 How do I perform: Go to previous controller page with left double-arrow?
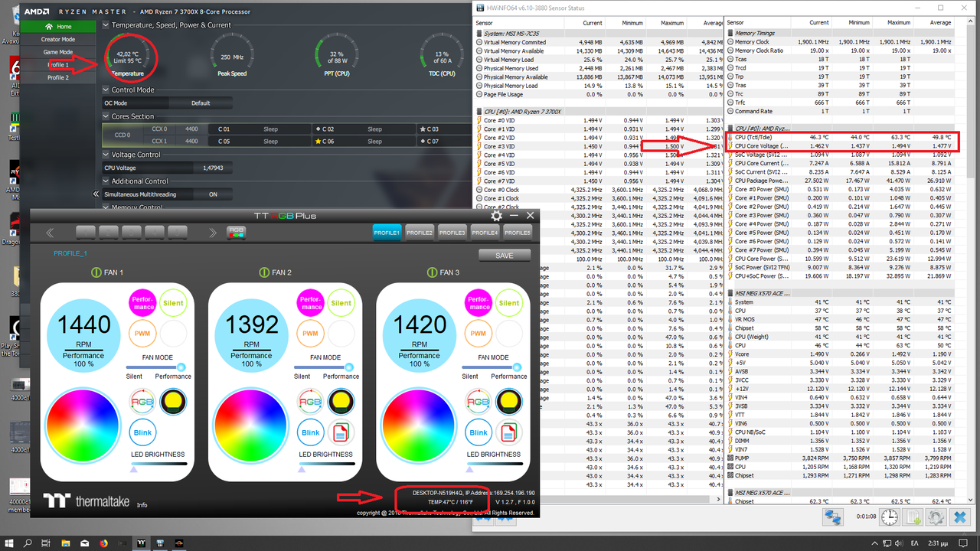pos(50,233)
